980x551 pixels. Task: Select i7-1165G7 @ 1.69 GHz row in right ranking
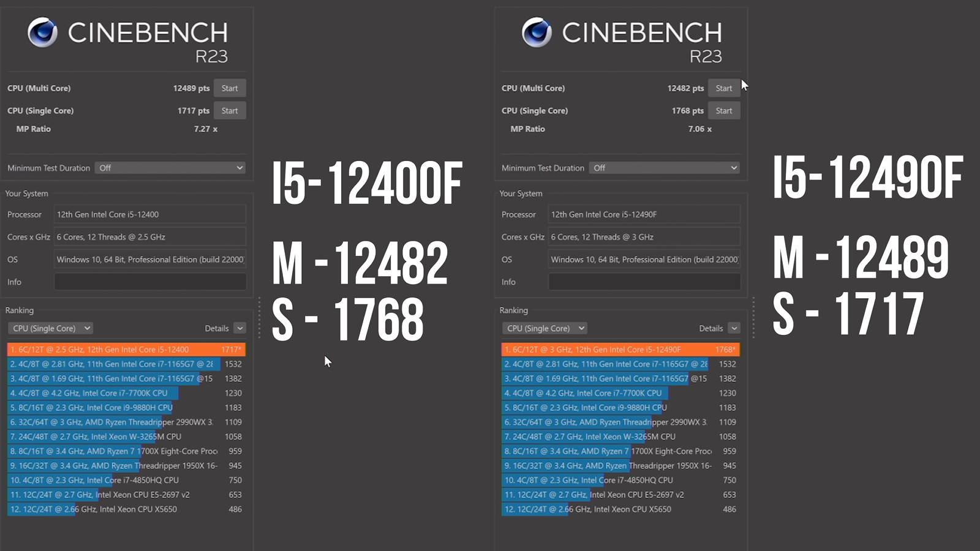coord(620,378)
